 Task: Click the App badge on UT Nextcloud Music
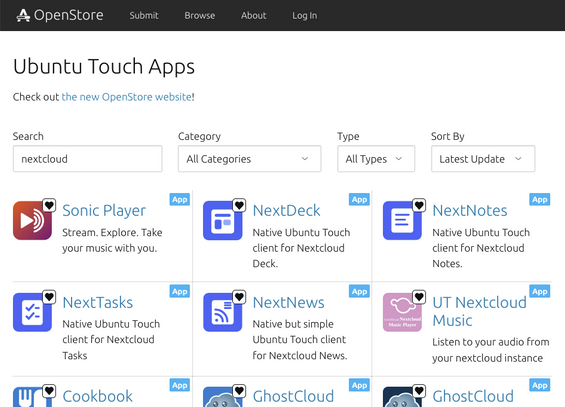click(x=539, y=291)
